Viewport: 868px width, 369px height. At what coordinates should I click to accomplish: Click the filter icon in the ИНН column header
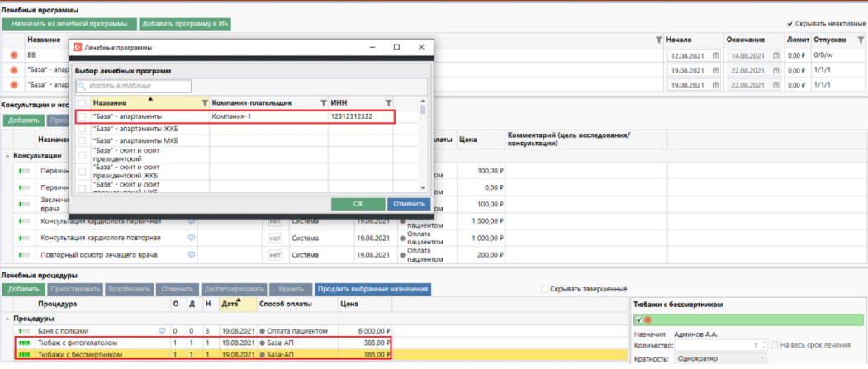click(x=388, y=102)
